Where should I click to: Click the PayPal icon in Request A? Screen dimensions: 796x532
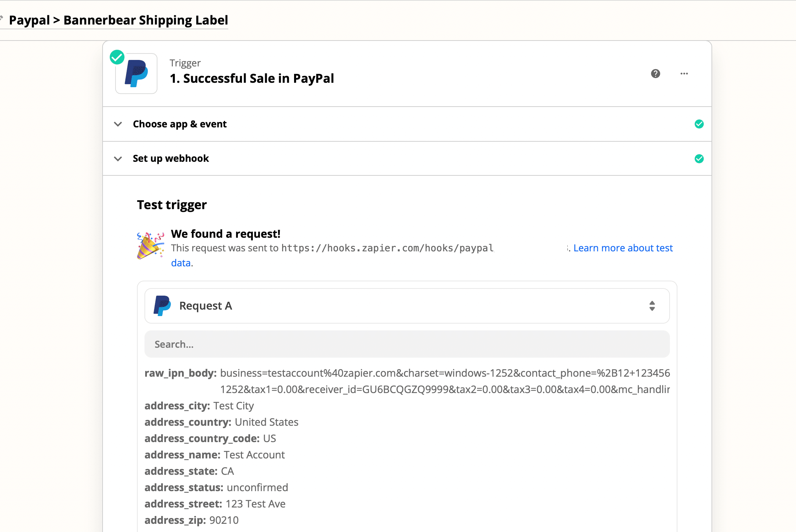tap(163, 305)
